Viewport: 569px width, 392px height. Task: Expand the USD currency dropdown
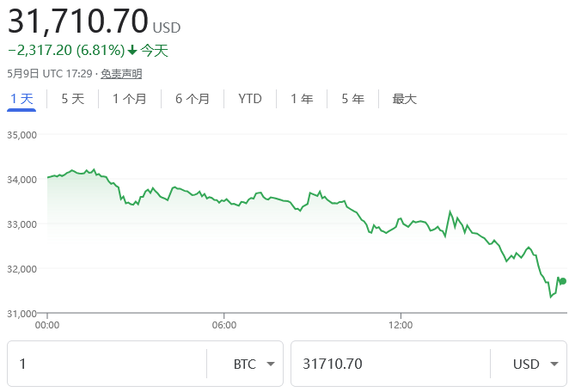537,364
